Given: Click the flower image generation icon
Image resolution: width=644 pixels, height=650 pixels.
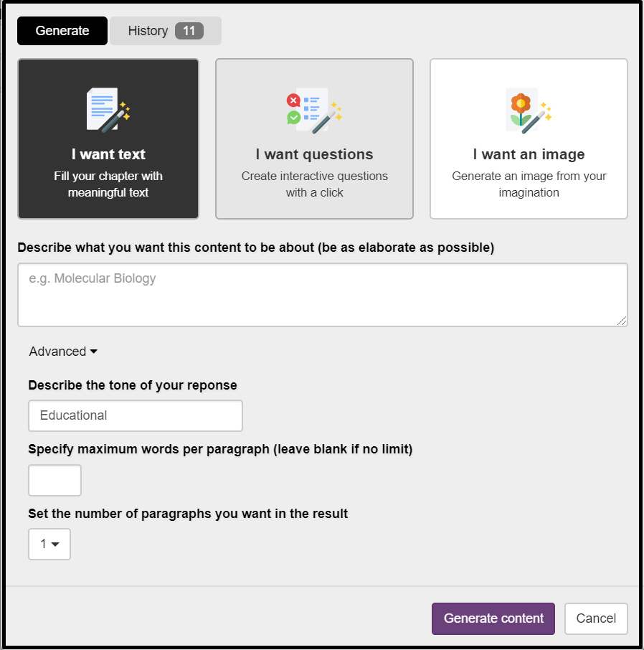Looking at the screenshot, I should [x=529, y=110].
